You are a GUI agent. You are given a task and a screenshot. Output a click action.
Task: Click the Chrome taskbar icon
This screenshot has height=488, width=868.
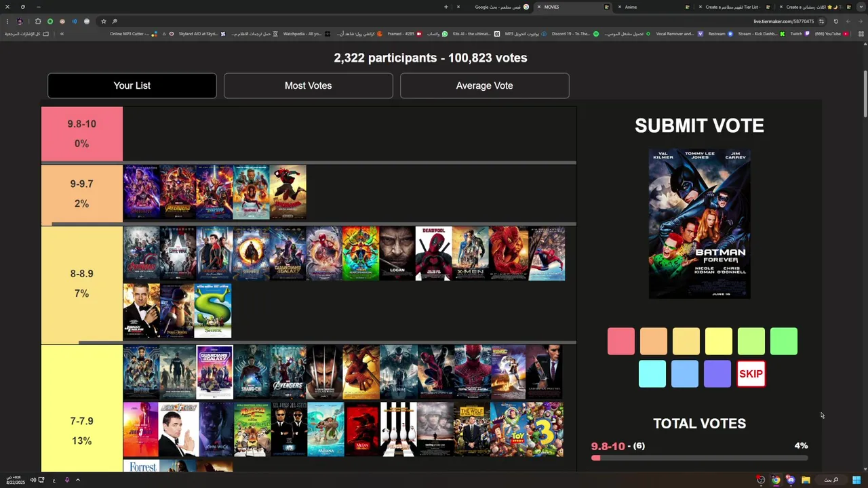(776, 480)
